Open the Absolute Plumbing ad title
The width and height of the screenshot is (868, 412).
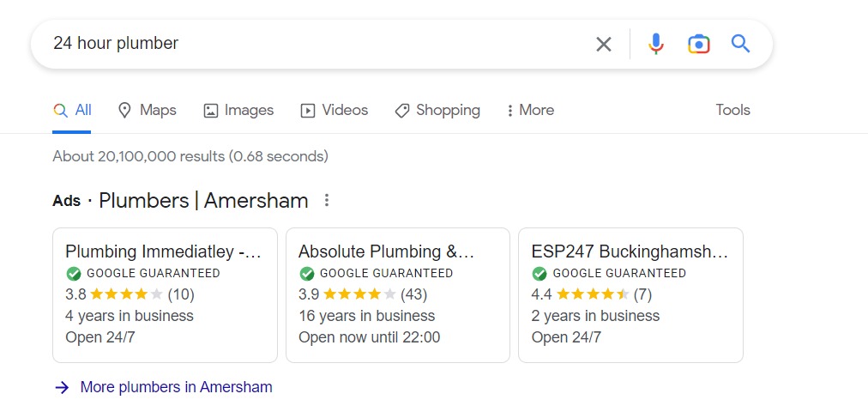pos(386,252)
